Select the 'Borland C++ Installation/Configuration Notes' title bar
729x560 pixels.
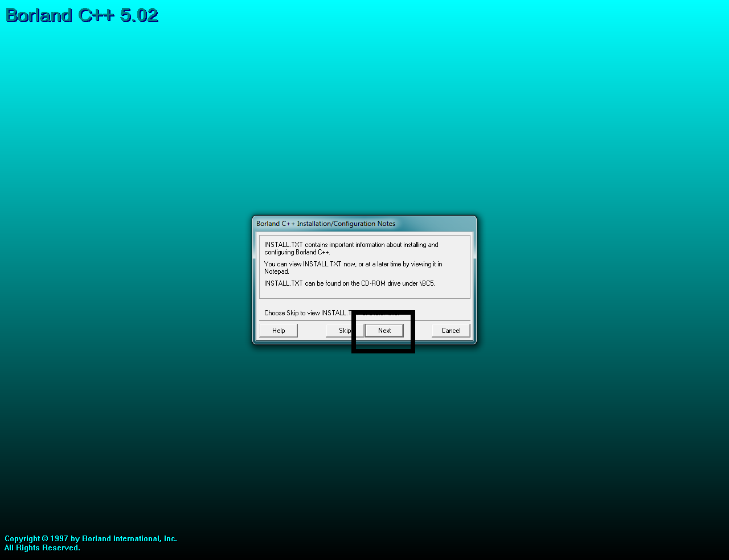tap(364, 224)
